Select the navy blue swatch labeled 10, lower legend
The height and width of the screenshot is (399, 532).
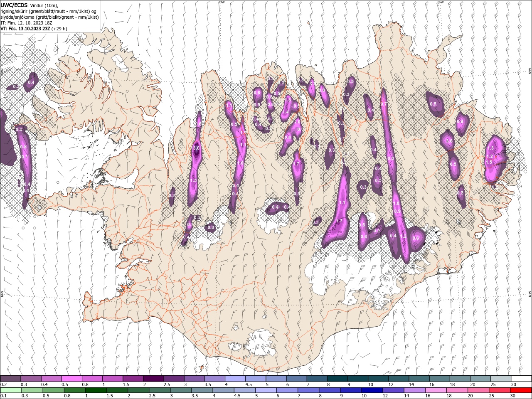tap(372, 390)
